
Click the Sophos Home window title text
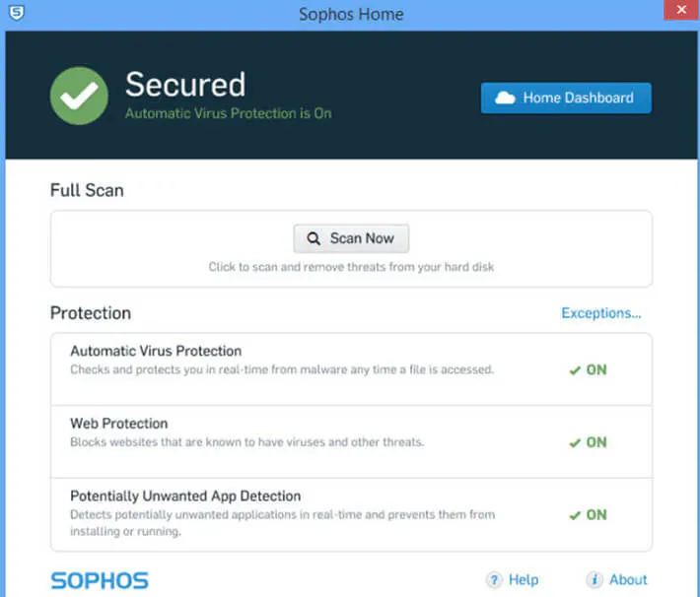click(x=351, y=15)
